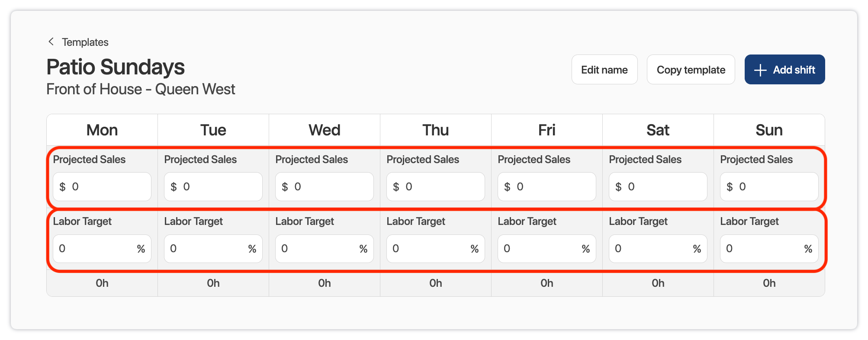Click Monday's Labor Target field

coord(97,249)
